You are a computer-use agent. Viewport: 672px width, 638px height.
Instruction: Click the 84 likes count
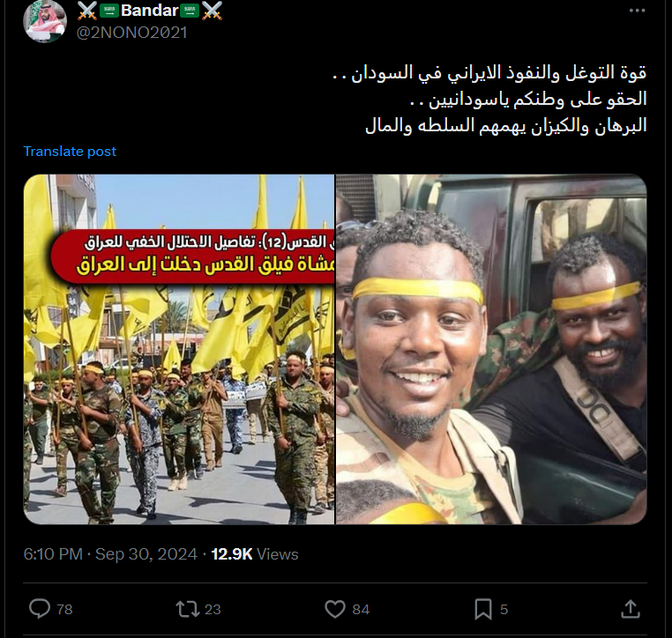pos(361,609)
